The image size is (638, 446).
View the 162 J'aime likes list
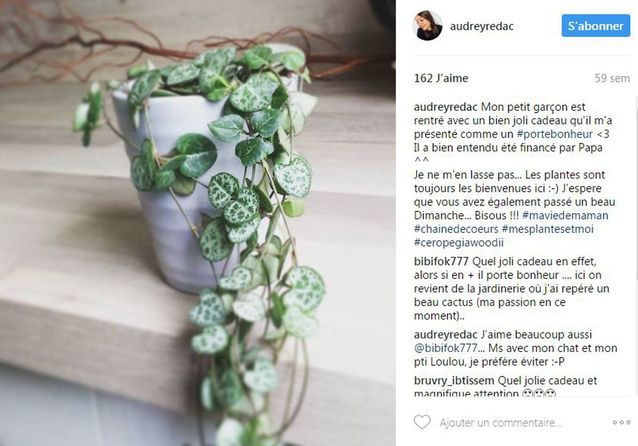pyautogui.click(x=441, y=78)
